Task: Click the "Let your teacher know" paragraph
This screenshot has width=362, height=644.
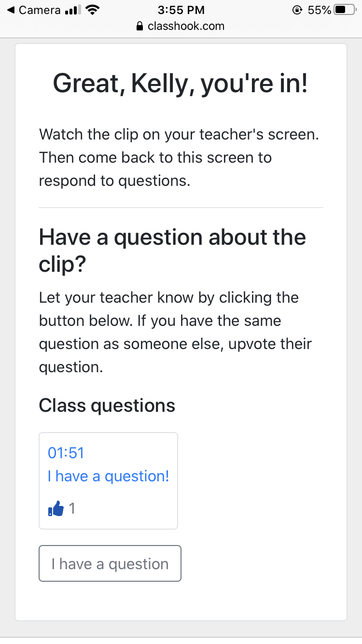Action: click(x=175, y=332)
